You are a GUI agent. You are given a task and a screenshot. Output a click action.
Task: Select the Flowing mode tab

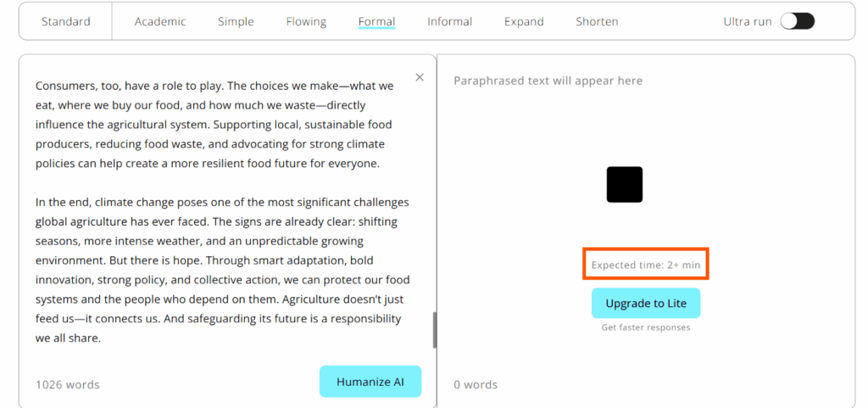(306, 21)
